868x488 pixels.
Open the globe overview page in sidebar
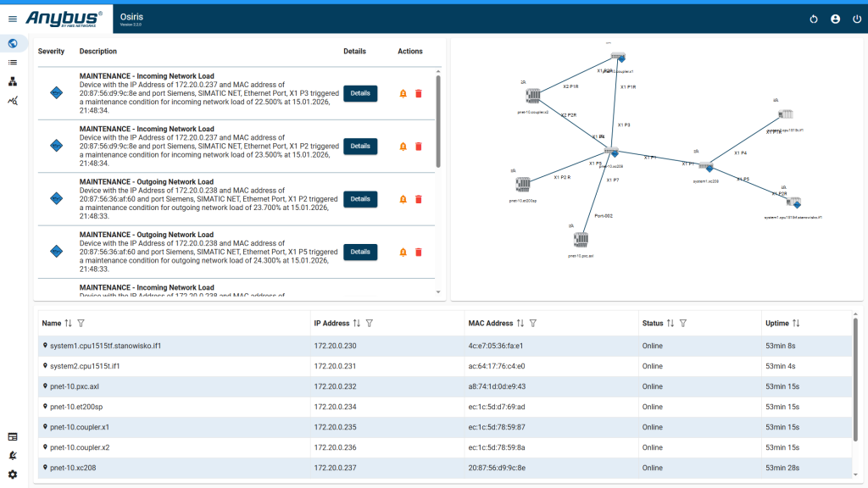point(12,43)
